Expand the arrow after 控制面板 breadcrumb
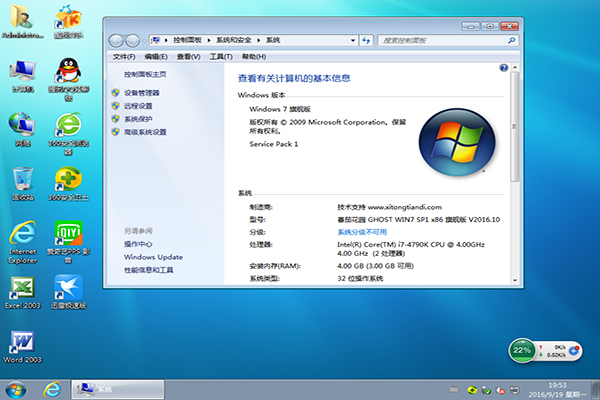 click(209, 40)
